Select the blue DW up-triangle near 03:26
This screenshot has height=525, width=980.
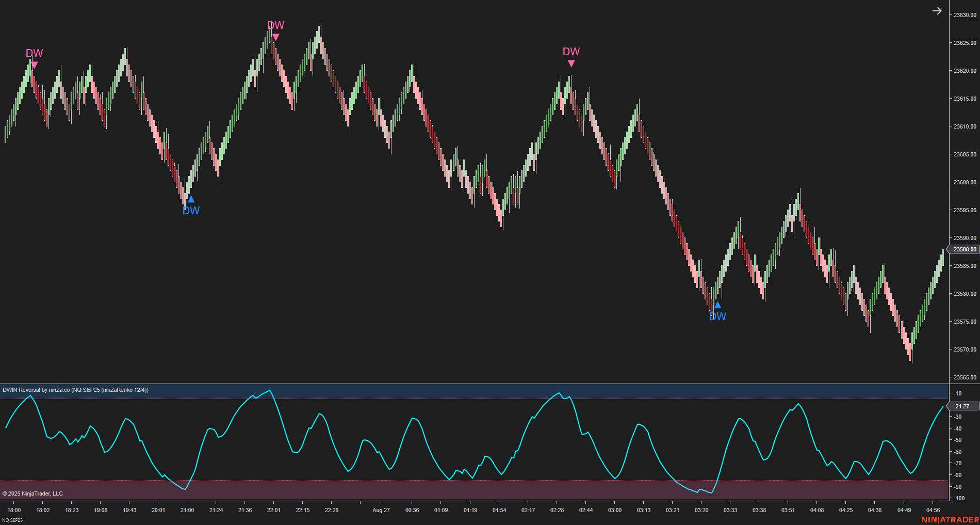point(718,305)
